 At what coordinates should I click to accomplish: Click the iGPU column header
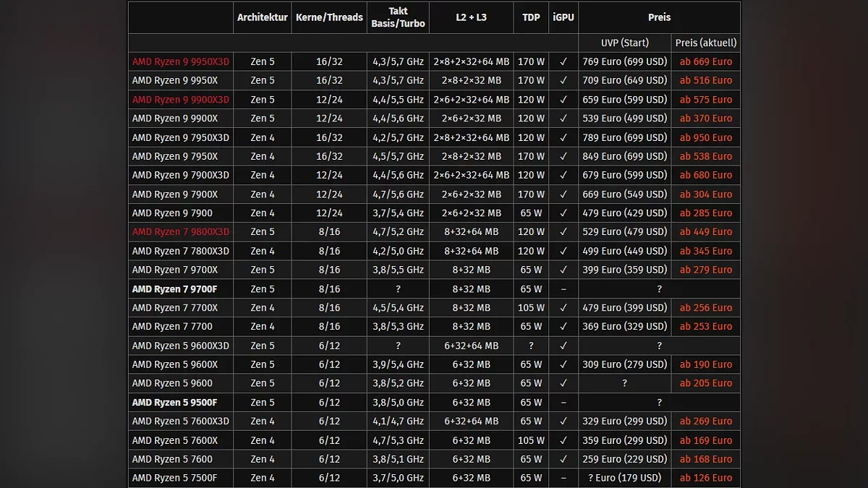click(x=563, y=17)
